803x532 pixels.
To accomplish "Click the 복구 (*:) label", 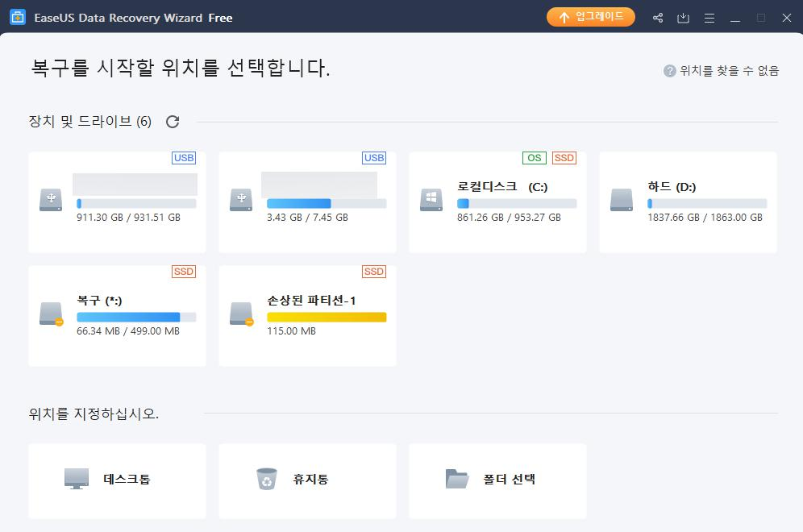I will (x=99, y=301).
